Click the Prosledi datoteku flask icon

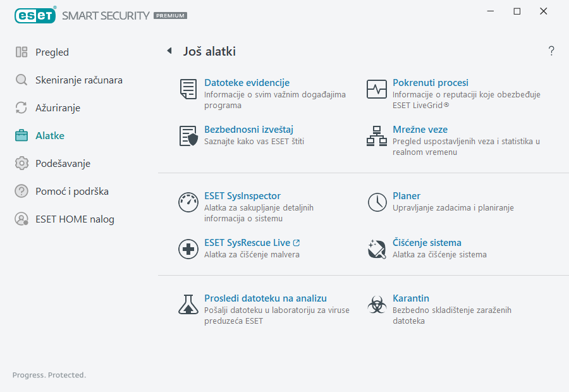click(188, 305)
